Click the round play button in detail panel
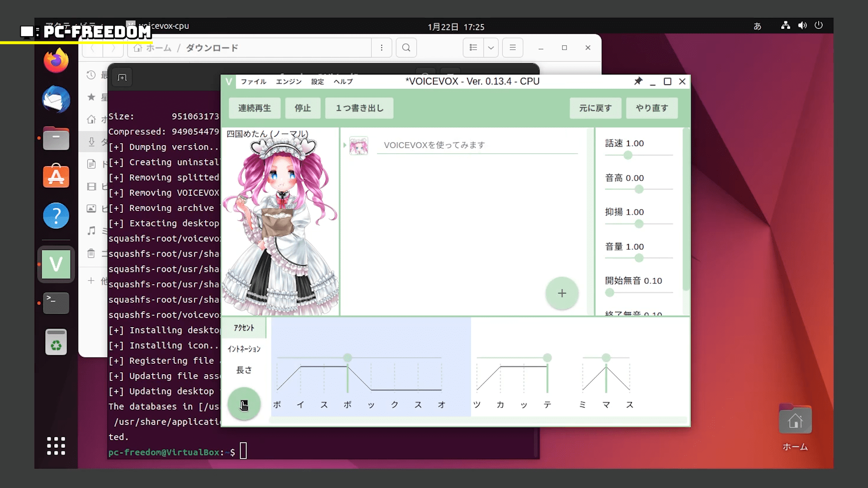Image resolution: width=868 pixels, height=488 pixels. pos(244,404)
